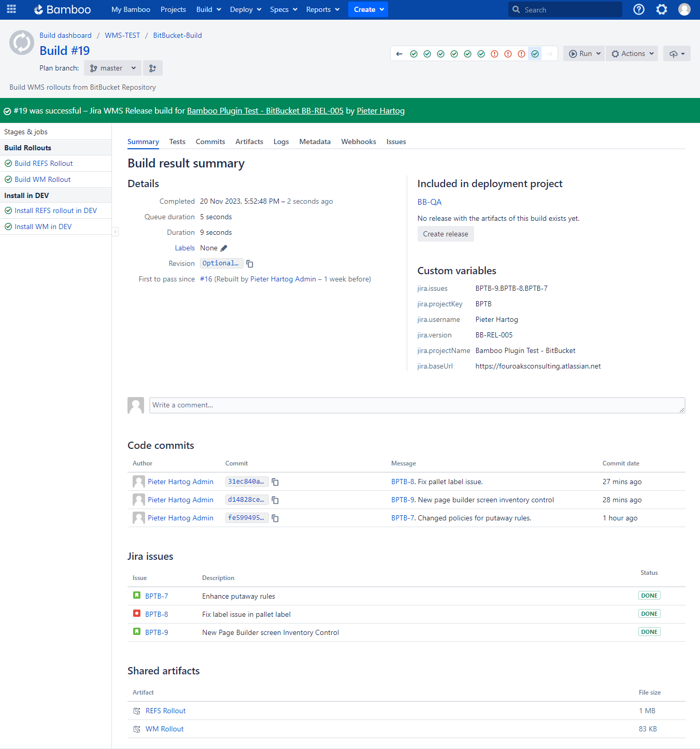Click the REFS Rollout artifact icon

[x=137, y=711]
